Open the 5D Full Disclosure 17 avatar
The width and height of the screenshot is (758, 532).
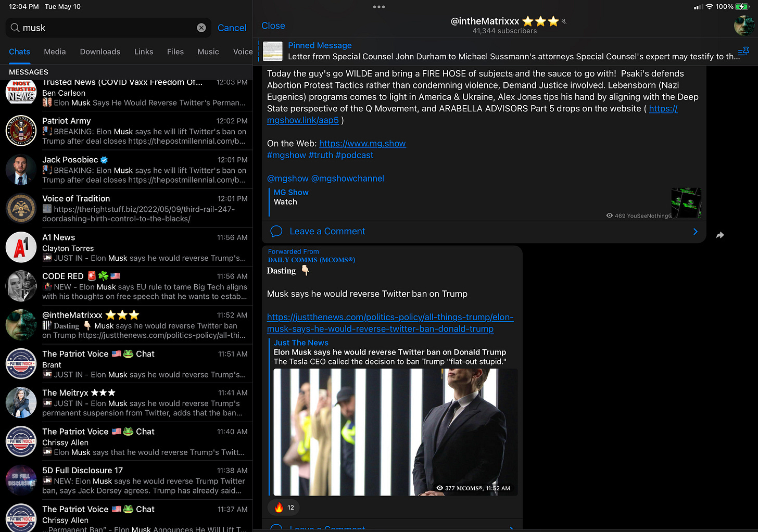coord(21,480)
